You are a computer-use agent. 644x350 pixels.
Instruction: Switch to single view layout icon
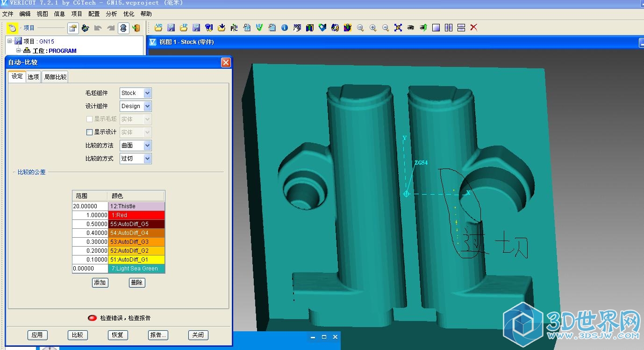coord(436,28)
